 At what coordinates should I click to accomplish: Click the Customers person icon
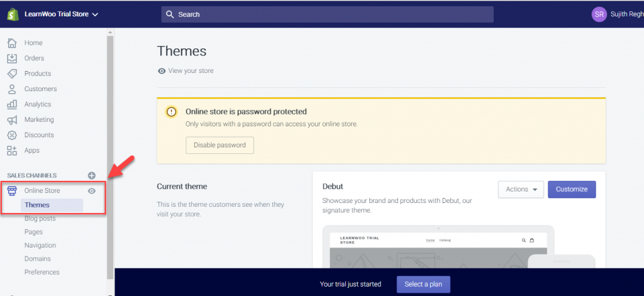[x=12, y=89]
